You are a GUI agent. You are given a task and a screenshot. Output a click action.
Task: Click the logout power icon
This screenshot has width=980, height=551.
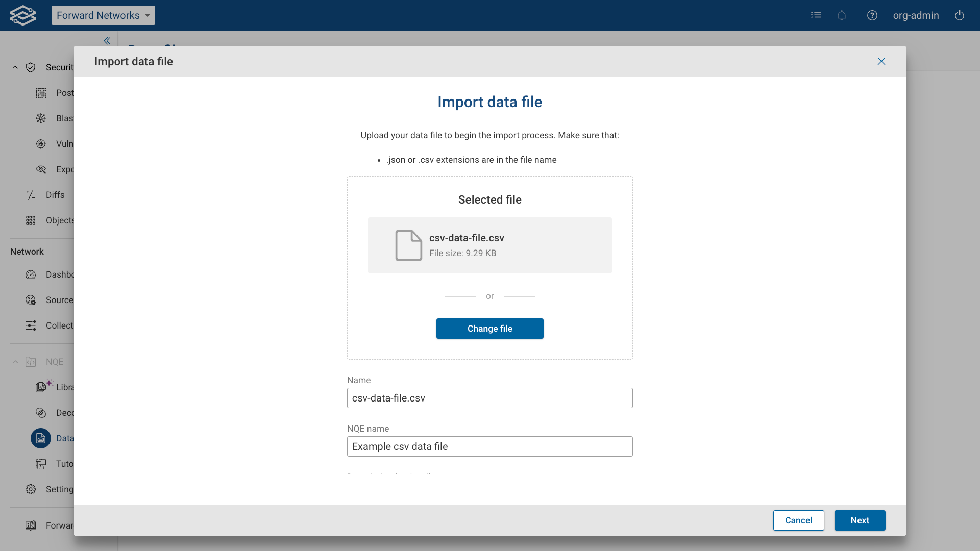click(959, 15)
